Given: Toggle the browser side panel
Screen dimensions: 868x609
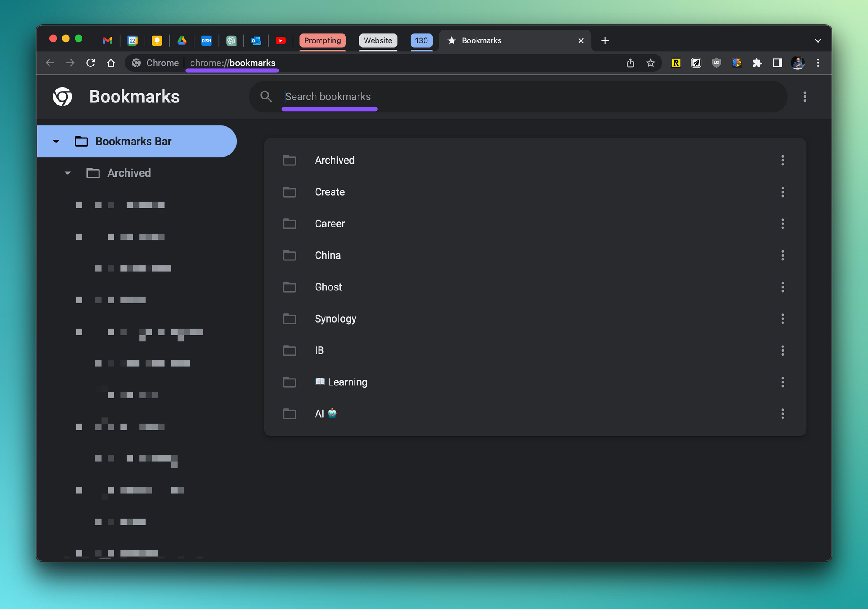Looking at the screenshot, I should [777, 63].
